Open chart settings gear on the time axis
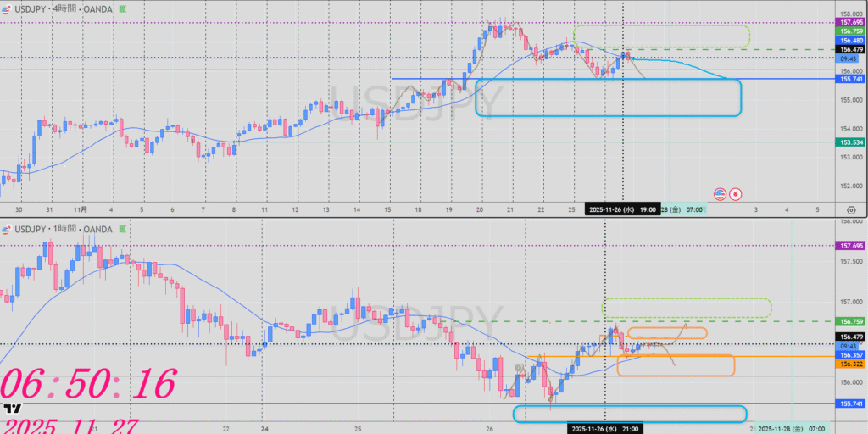This screenshot has width=868, height=434. (850, 209)
